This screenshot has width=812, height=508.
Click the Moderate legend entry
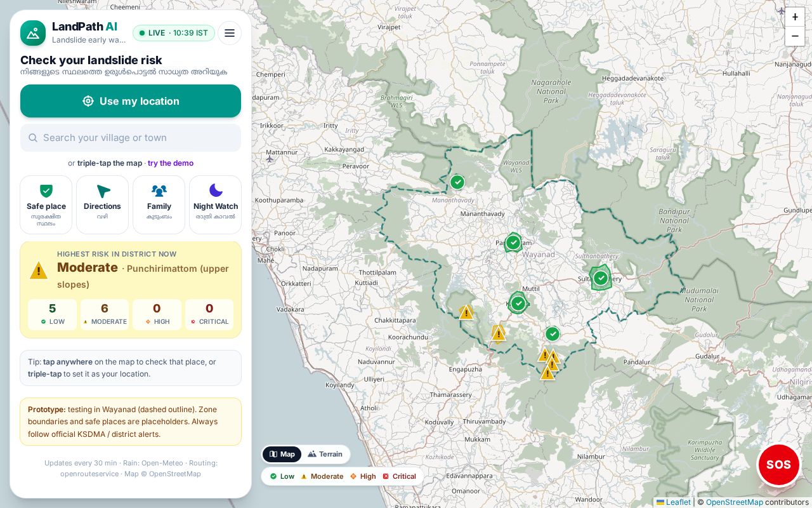tap(322, 476)
